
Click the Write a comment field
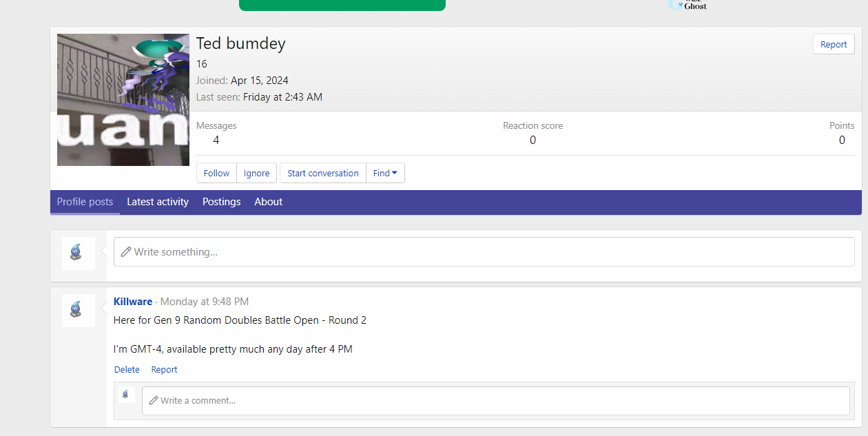496,400
